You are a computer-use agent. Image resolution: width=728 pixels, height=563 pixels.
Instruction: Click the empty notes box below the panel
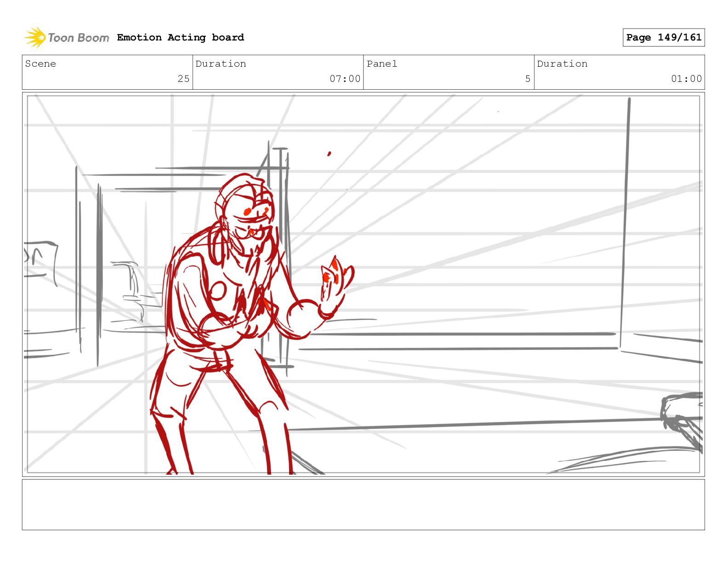[x=363, y=505]
